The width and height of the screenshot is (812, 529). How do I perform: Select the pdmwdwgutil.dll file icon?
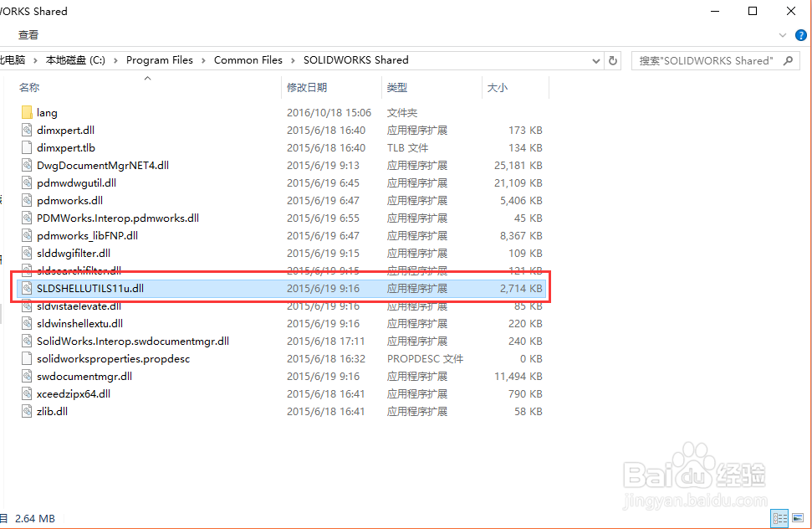[27, 183]
